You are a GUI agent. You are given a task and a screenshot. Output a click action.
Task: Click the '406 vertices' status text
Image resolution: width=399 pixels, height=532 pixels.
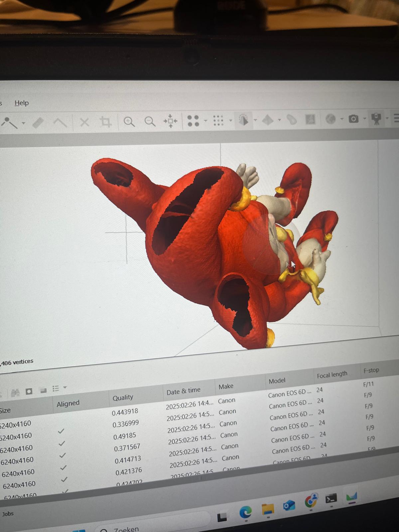[x=17, y=362]
